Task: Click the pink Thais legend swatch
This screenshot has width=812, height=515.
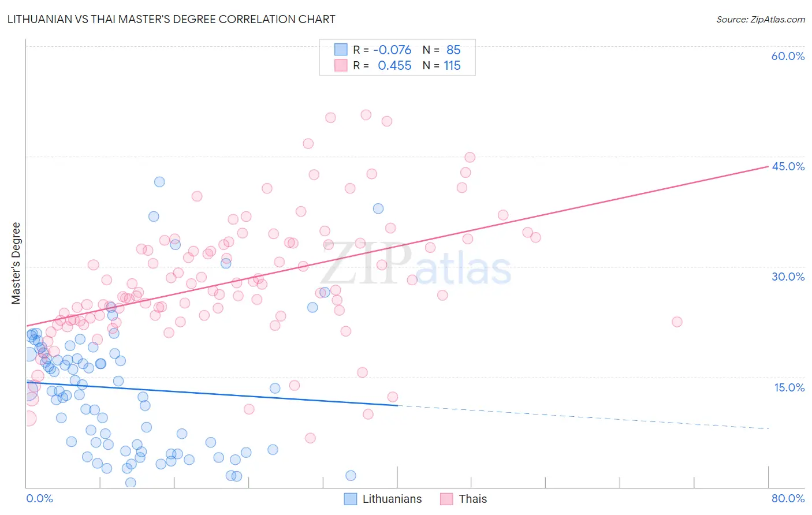Action: click(x=446, y=499)
